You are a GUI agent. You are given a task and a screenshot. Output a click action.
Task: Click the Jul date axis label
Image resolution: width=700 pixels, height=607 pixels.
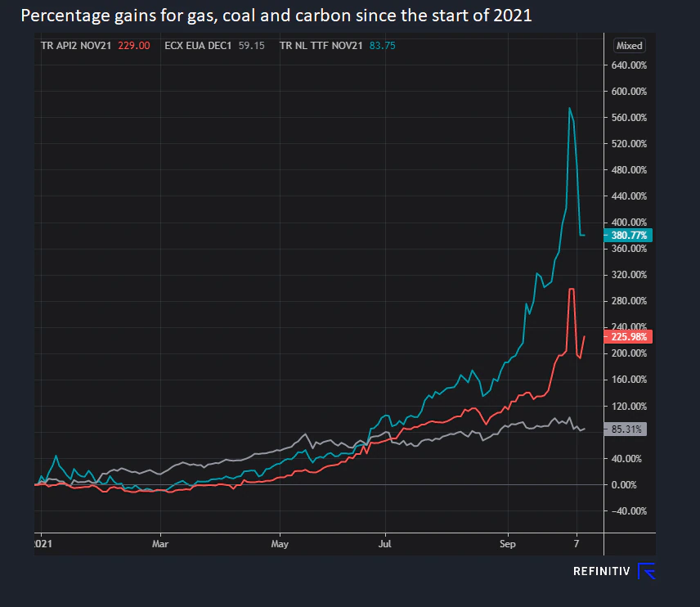(385, 543)
